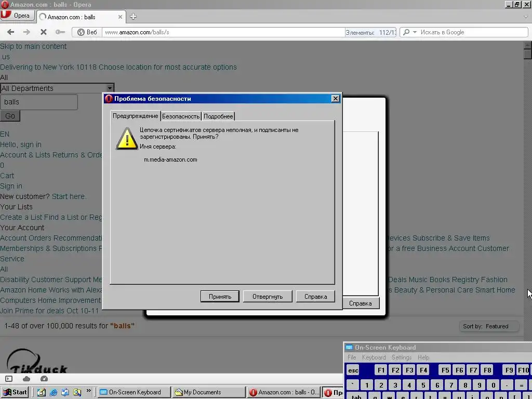The width and height of the screenshot is (532, 399).
Task: Click the first quick launch icon beside Start
Action: (x=42, y=392)
